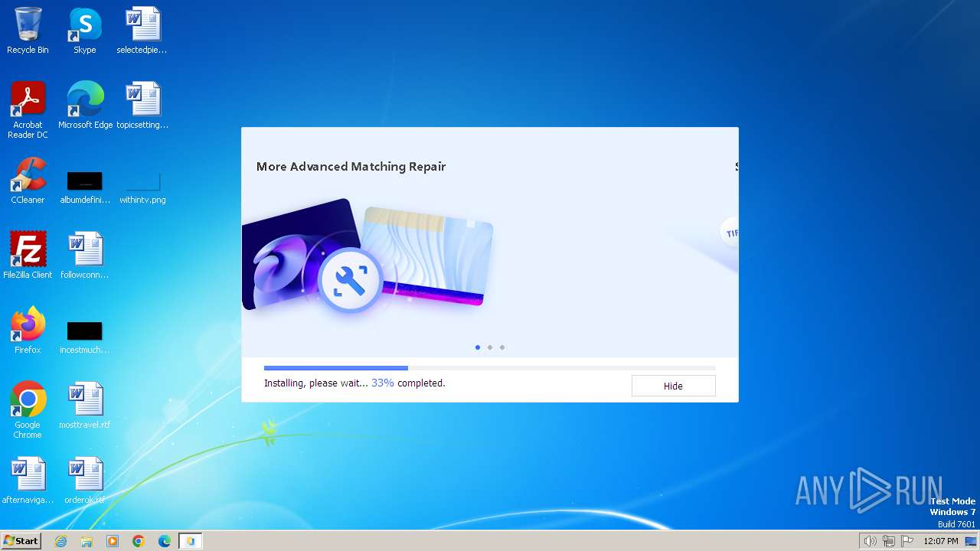980x551 pixels.
Task: Open the Windows Start menu
Action: [x=21, y=541]
